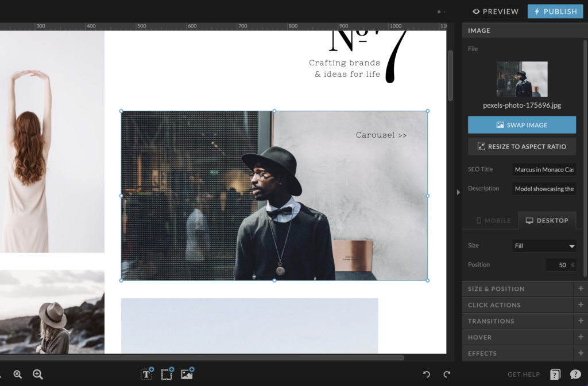Select the pexels-photo-175696.jpg thumbnail
Image resolution: width=588 pixels, height=386 pixels.
point(521,79)
